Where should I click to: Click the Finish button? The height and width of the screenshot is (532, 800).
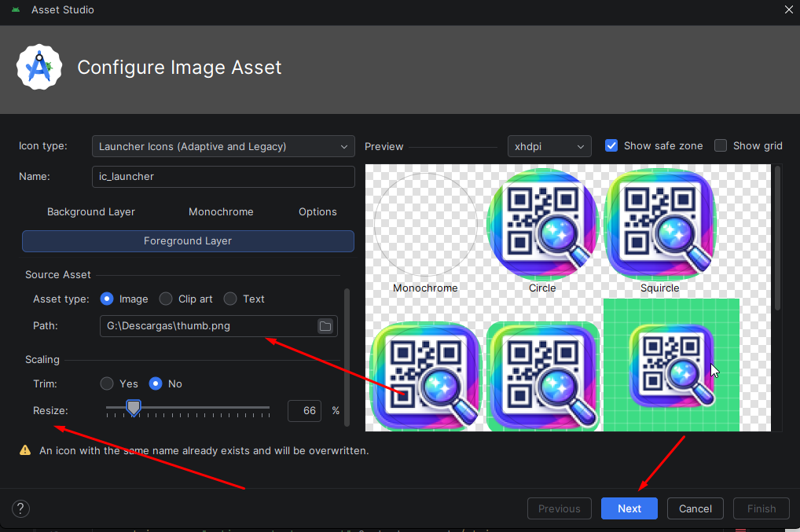[x=761, y=508]
